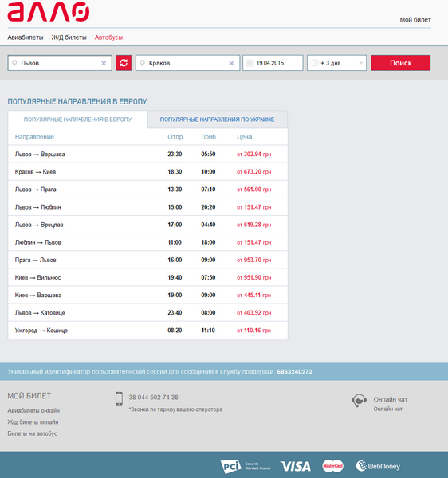Select the Львов → Прага route row
This screenshot has width=448, height=478.
tap(147, 190)
